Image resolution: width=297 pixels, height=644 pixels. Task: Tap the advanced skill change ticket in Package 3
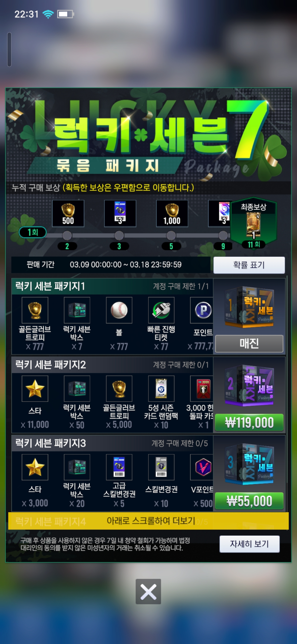119,467
